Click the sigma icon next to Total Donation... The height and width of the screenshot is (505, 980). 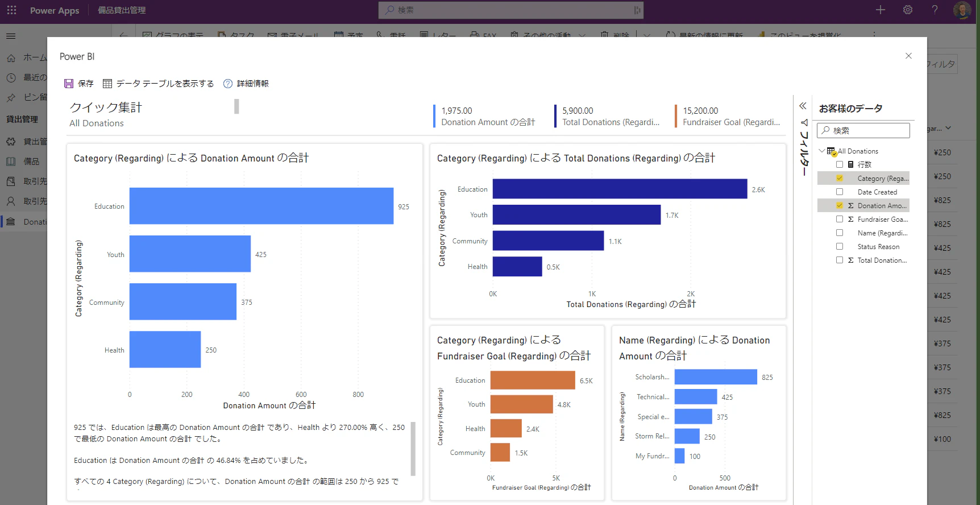(851, 260)
